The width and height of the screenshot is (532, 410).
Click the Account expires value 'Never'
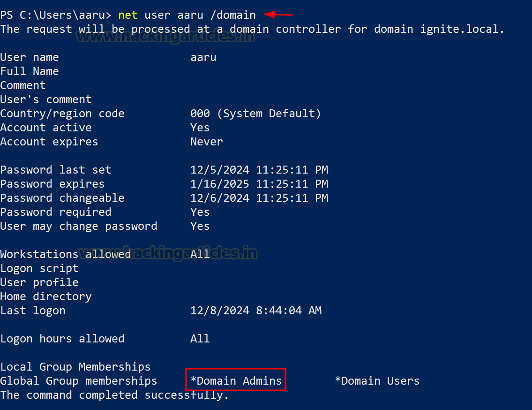207,142
